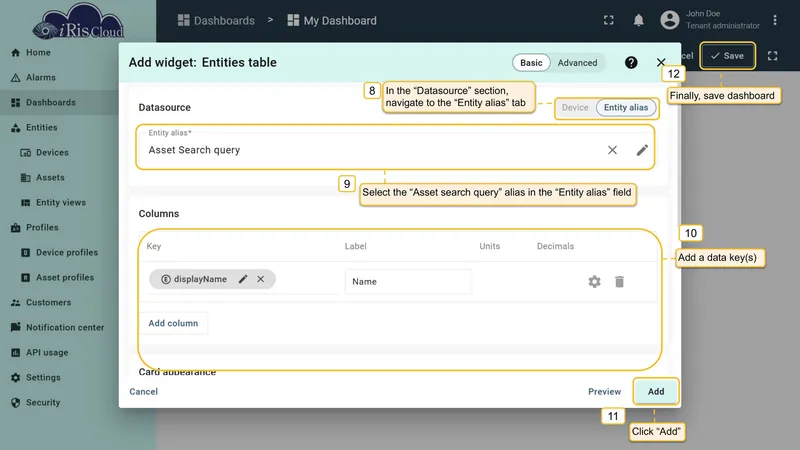The image size is (800, 450).
Task: Open the three-dot user menu
Action: [775, 20]
